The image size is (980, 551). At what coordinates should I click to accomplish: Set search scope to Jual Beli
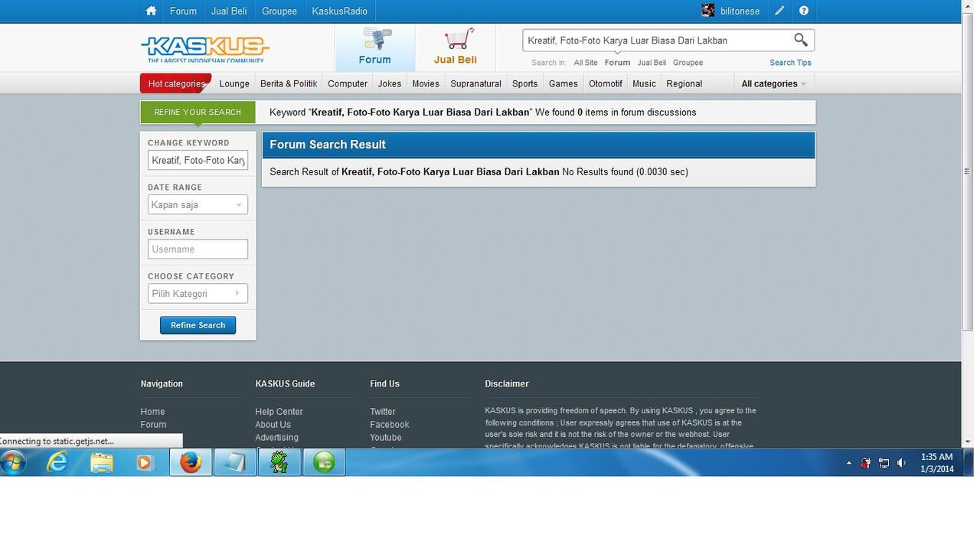pyautogui.click(x=652, y=63)
